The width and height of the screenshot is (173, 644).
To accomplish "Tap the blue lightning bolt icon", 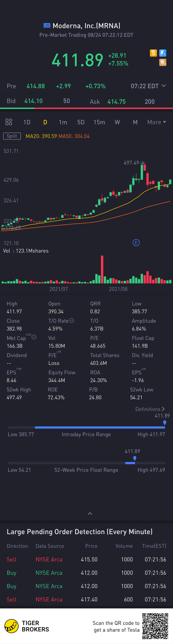I will click(x=163, y=53).
